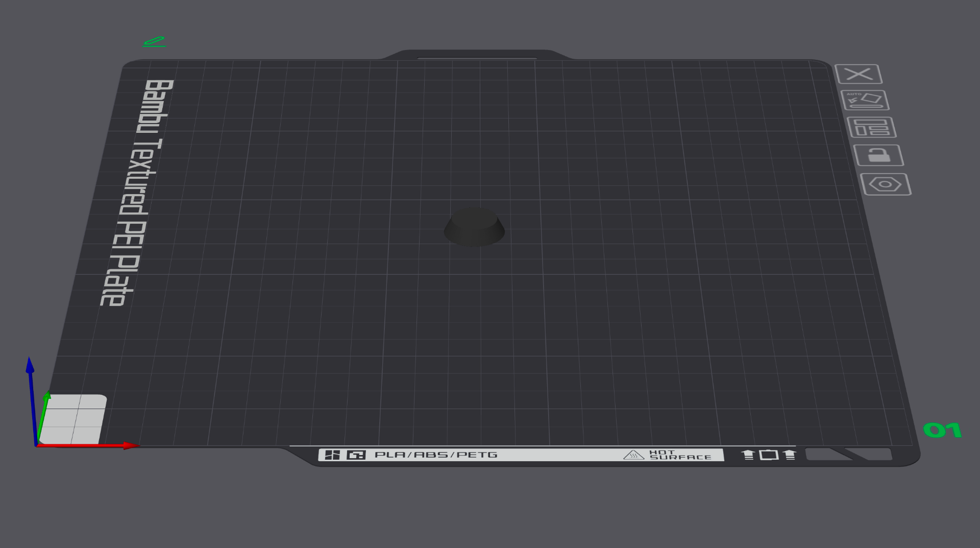Click the SURFACE text on bottom strip
This screenshot has width=980, height=548.
680,457
